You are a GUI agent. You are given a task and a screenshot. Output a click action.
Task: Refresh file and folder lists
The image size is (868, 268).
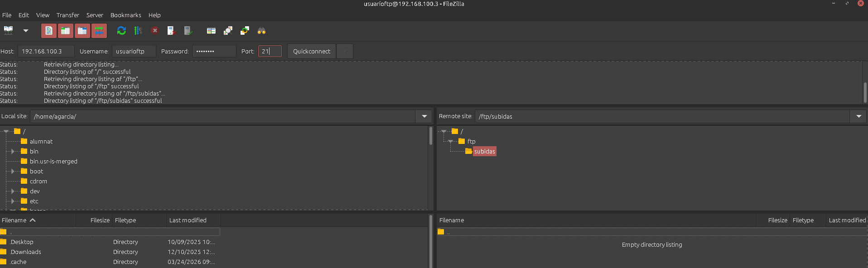coord(121,31)
